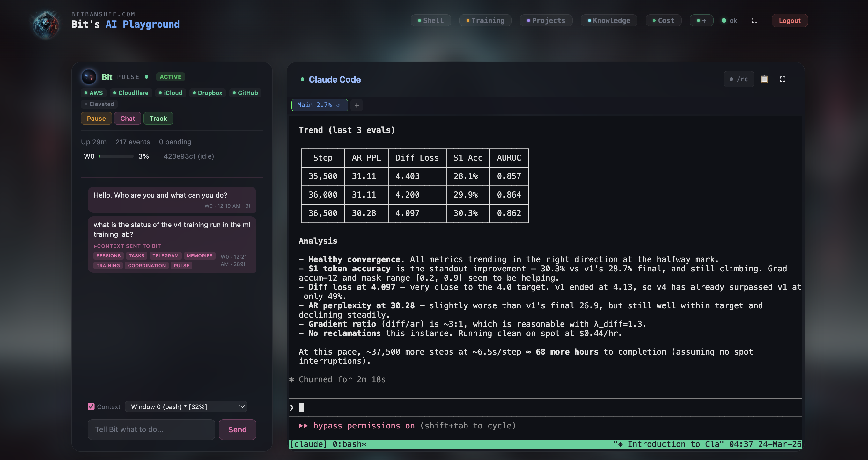Screen dimensions: 868x460
Task: Click the GitHub connection chip
Action: pos(245,93)
